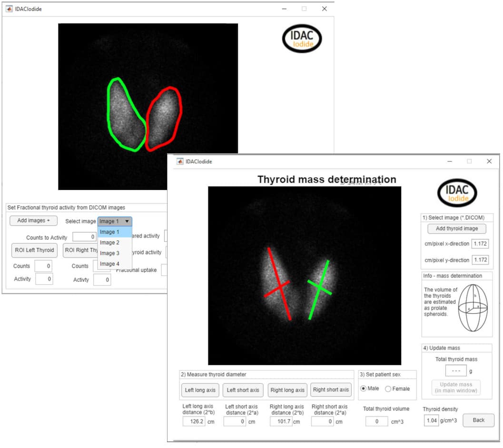The height and width of the screenshot is (448, 503).
Task: Choose Image 2 from the dropdown list
Action: [110, 243]
